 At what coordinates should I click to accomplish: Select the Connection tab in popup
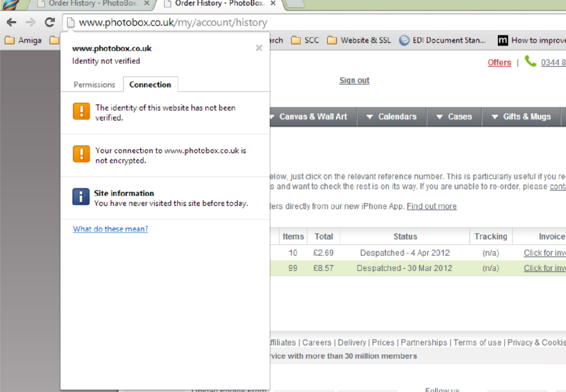tap(150, 85)
